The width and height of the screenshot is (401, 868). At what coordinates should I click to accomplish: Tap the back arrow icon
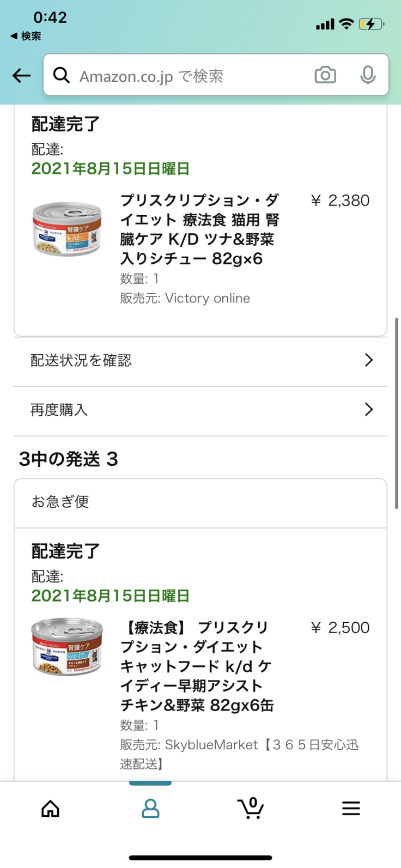(22, 76)
